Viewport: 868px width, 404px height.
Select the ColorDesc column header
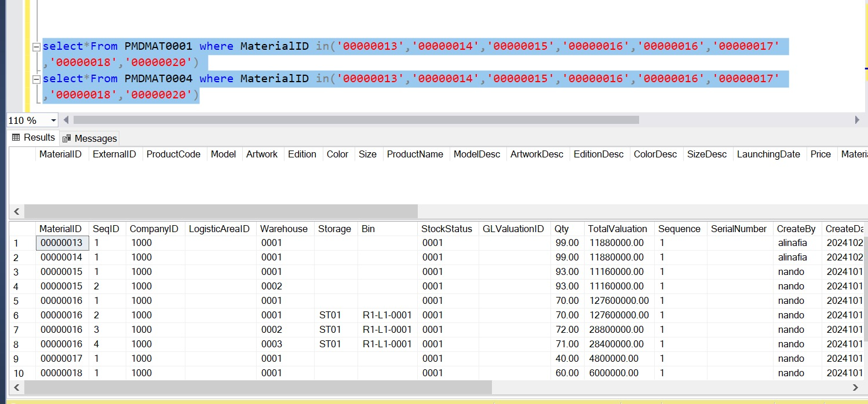[655, 155]
